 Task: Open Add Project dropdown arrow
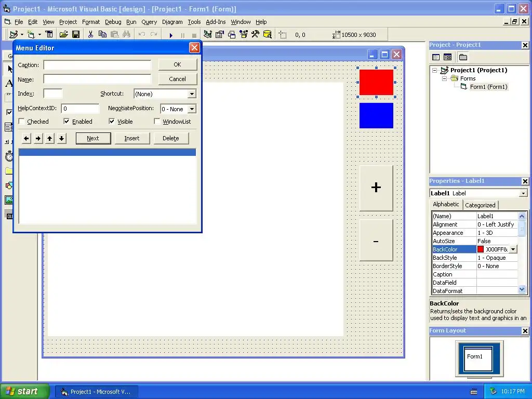click(22, 35)
